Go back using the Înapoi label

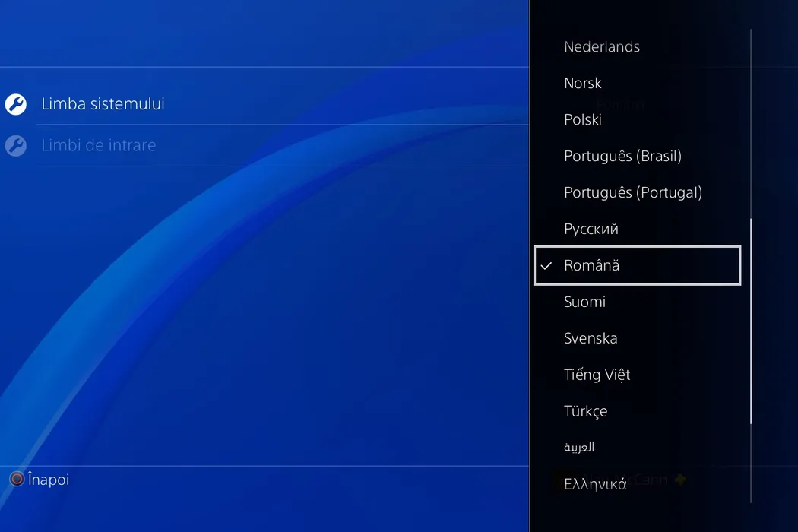point(48,480)
